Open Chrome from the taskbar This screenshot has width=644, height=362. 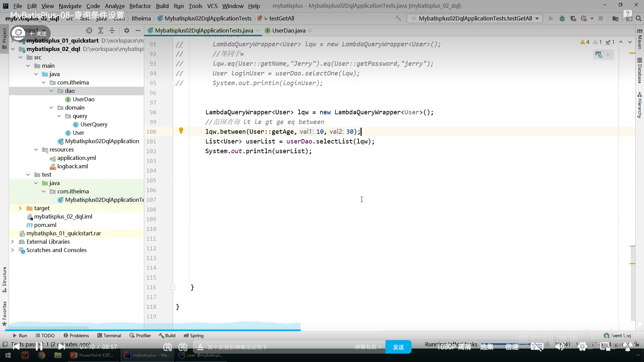tap(42, 355)
